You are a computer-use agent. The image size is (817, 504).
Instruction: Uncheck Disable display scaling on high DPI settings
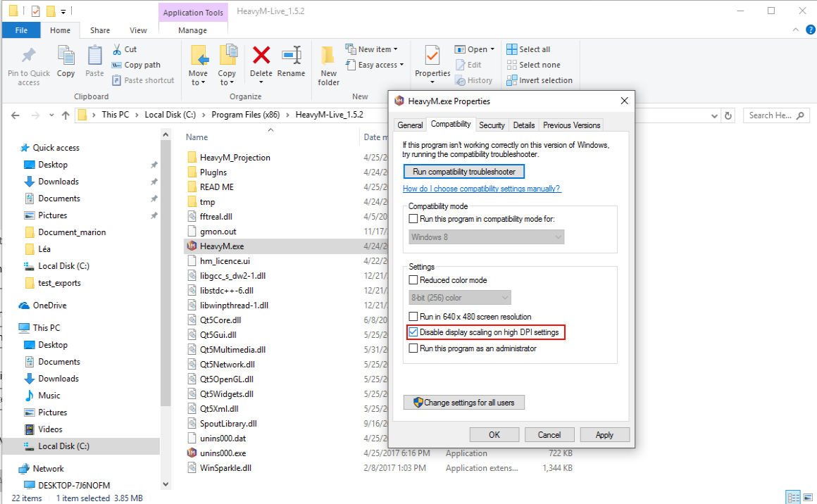click(x=413, y=332)
